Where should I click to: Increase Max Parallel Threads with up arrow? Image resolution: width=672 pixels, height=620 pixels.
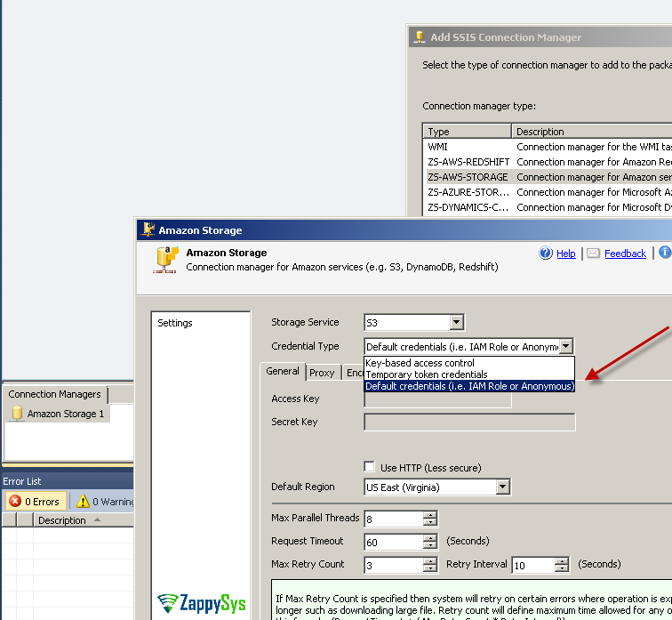tap(430, 514)
